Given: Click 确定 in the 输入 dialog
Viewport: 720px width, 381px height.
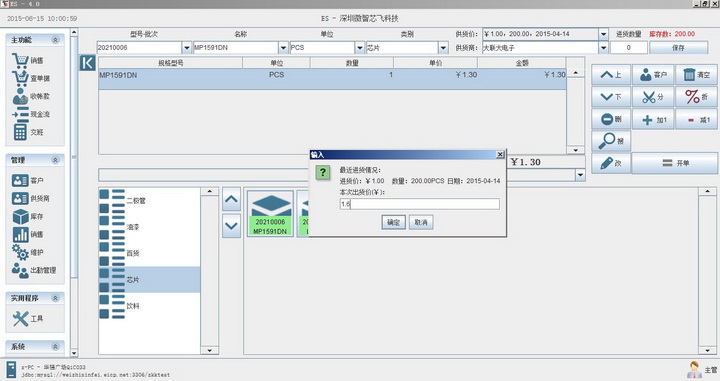Looking at the screenshot, I should 394,222.
